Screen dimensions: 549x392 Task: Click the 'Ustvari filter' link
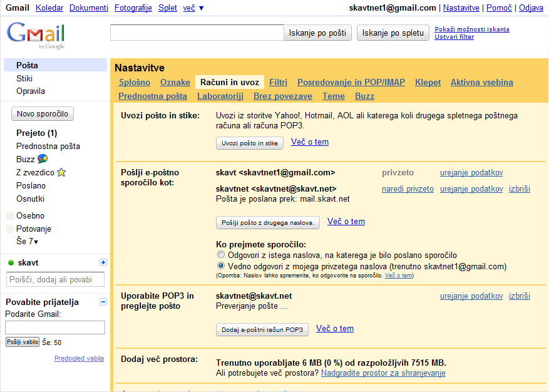coord(454,37)
